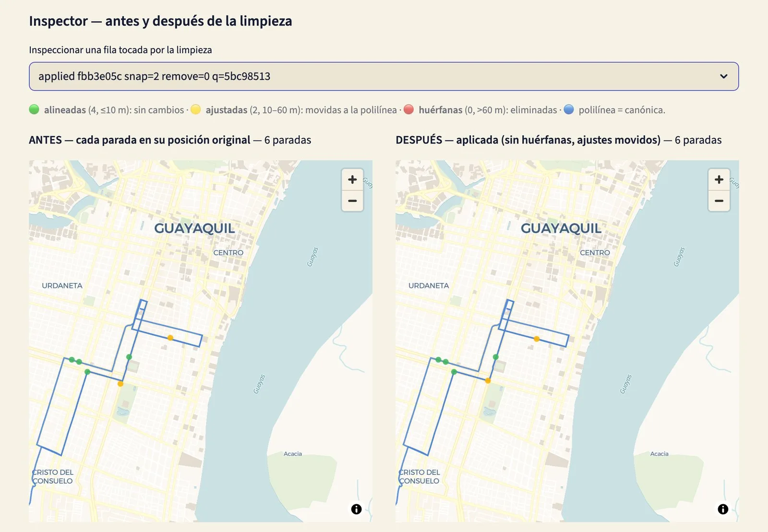
Task: Click the green legend dot for alineadas
Action: click(x=34, y=109)
